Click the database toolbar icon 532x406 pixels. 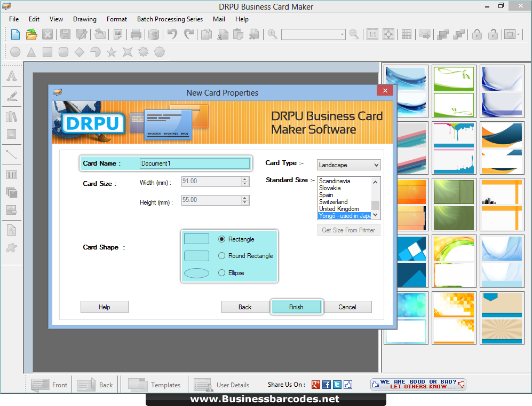(x=154, y=34)
